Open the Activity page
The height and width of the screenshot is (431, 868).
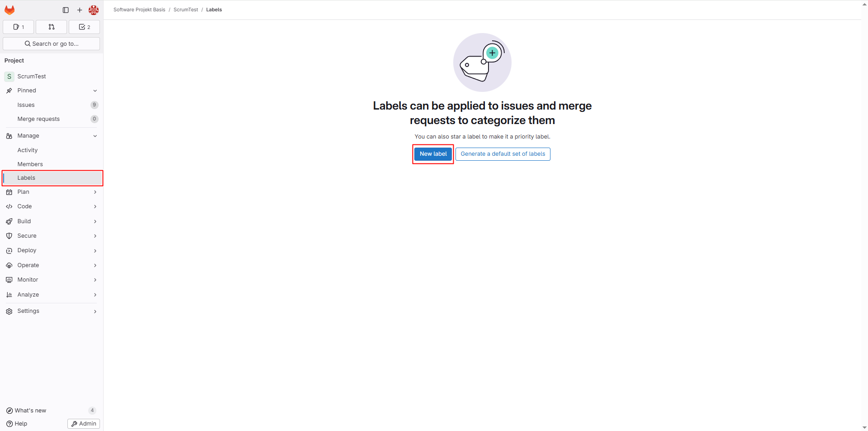(x=28, y=150)
